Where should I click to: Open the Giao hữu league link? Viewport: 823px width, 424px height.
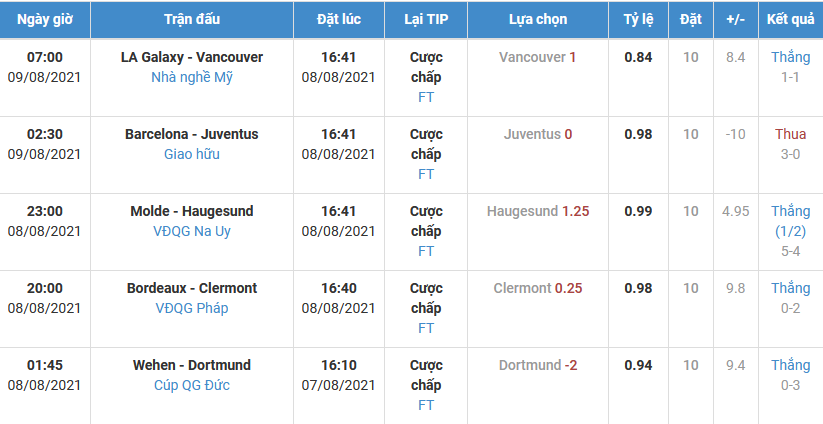[191, 154]
